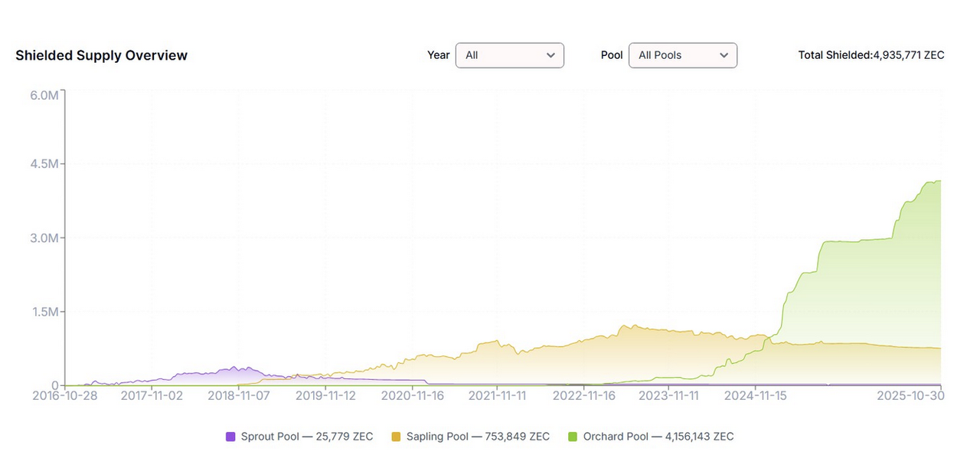Click the 2021-11-11 x-axis date label

497,396
